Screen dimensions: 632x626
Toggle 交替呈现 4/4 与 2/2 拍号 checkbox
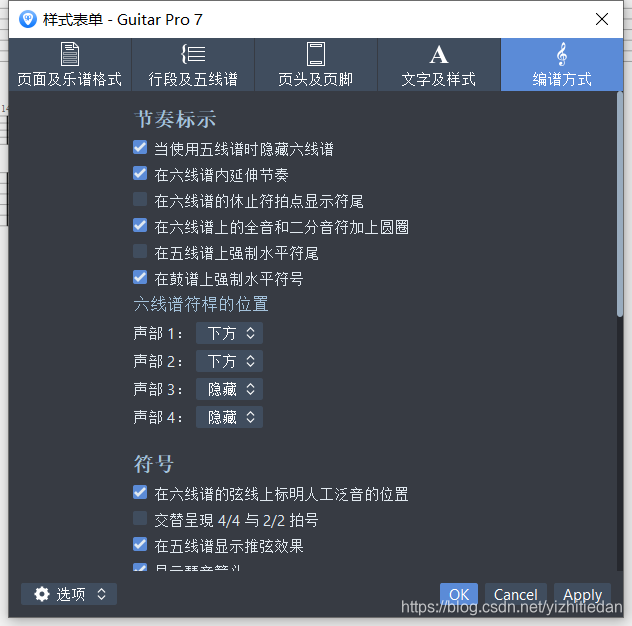click(140, 519)
